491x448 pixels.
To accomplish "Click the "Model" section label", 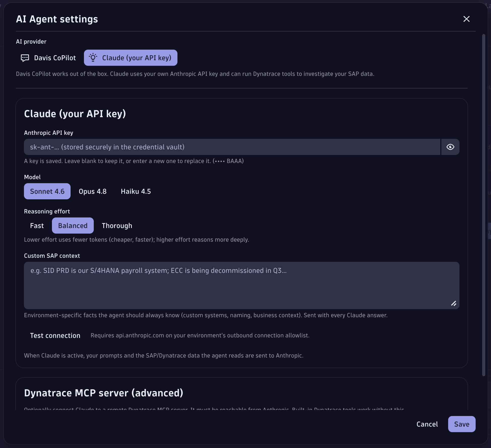I will coord(32,177).
